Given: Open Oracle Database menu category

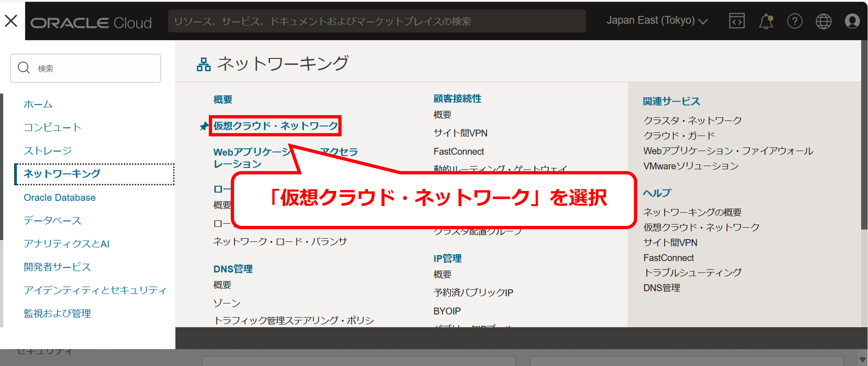Looking at the screenshot, I should [60, 198].
